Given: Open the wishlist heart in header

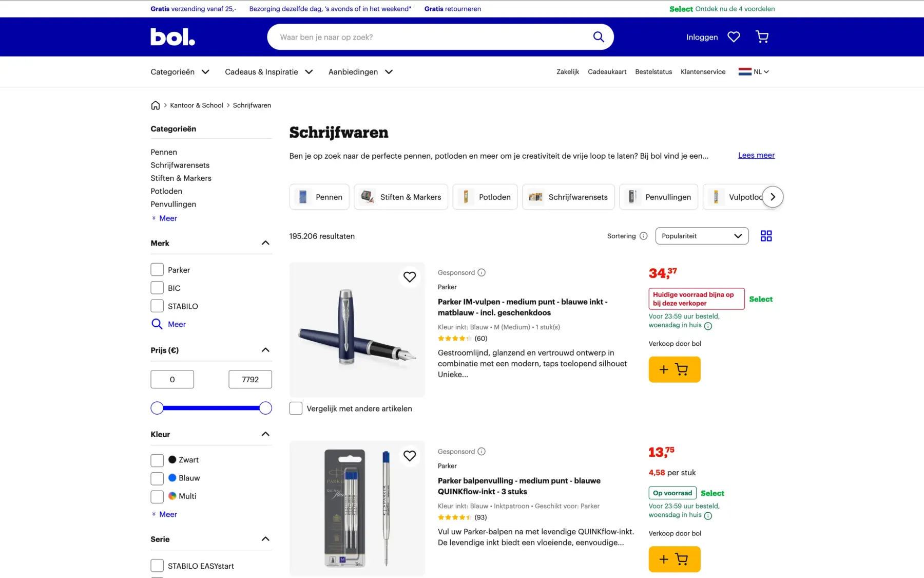Looking at the screenshot, I should click(x=734, y=37).
